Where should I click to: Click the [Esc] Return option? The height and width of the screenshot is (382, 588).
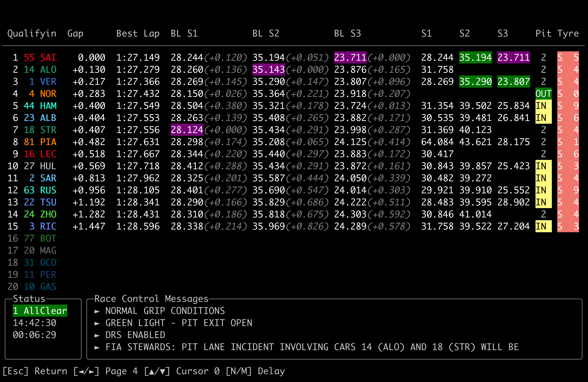pos(35,371)
